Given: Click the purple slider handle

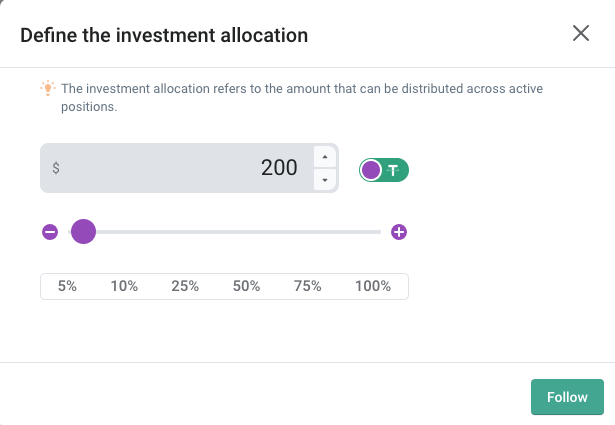Looking at the screenshot, I should tap(83, 232).
